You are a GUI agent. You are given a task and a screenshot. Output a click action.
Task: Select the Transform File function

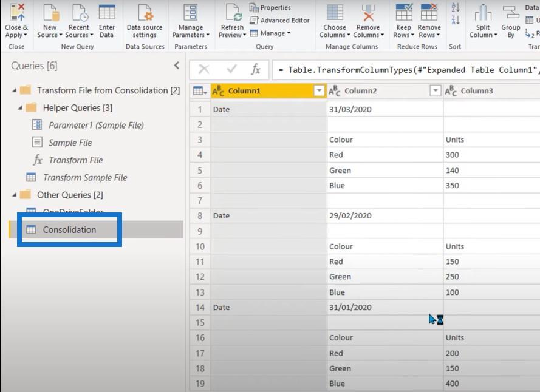pyautogui.click(x=76, y=160)
